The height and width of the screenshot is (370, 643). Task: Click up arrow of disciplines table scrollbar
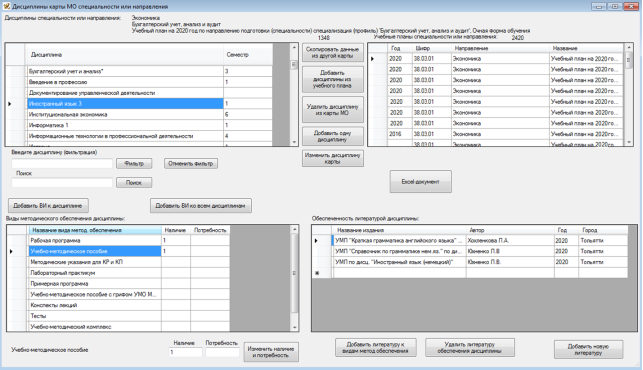click(294, 48)
